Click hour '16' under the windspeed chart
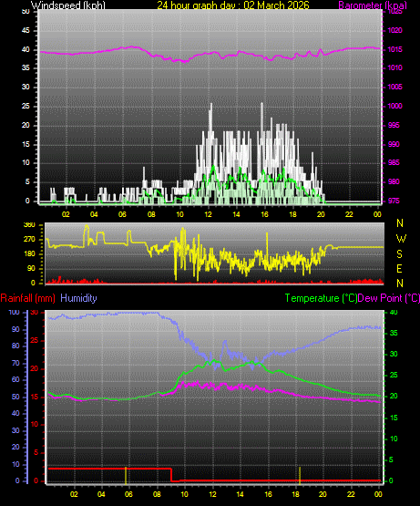 click(x=264, y=214)
